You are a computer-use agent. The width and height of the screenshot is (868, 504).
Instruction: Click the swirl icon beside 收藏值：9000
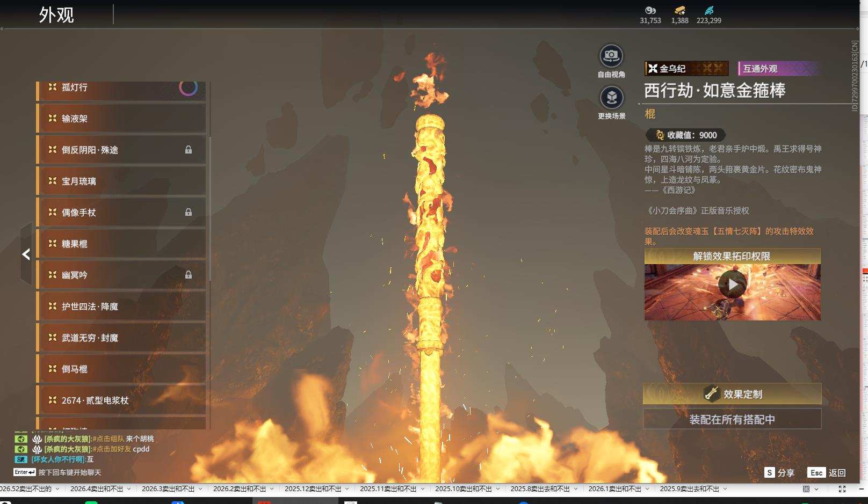tap(660, 135)
